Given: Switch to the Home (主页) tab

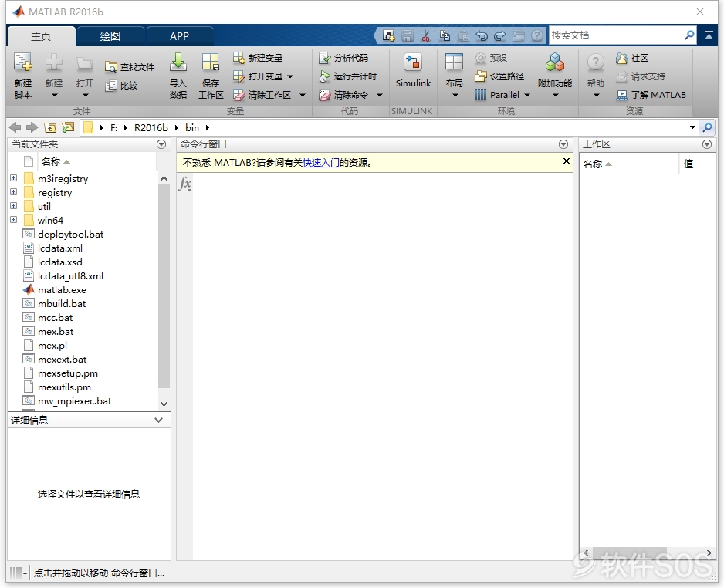Looking at the screenshot, I should (41, 36).
